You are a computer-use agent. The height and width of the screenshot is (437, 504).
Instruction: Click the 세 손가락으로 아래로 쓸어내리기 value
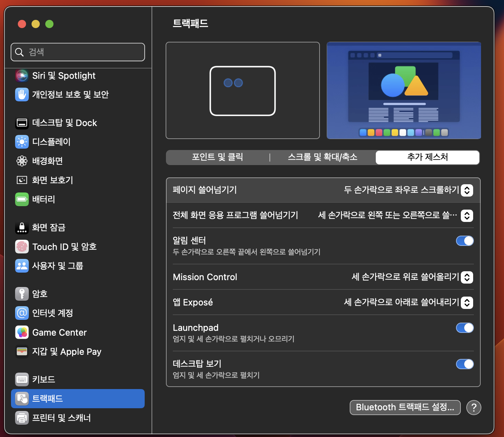pos(401,302)
